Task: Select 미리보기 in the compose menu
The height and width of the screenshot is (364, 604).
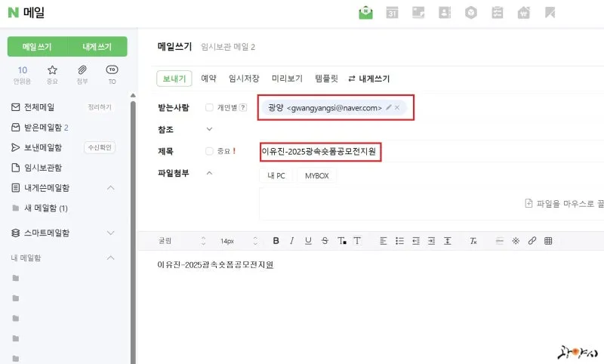Action: coord(287,79)
